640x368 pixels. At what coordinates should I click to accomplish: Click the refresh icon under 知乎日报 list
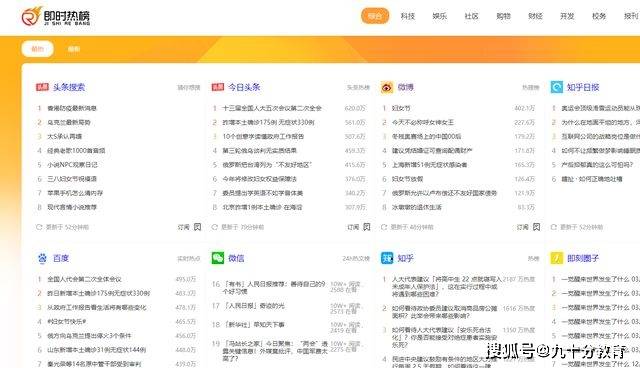click(x=553, y=227)
